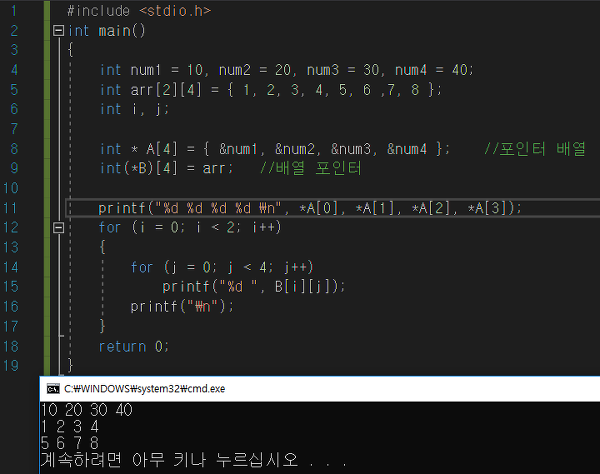The image size is (600, 474).
Task: Click the #include <stdio.h> line
Action: pyautogui.click(x=139, y=11)
